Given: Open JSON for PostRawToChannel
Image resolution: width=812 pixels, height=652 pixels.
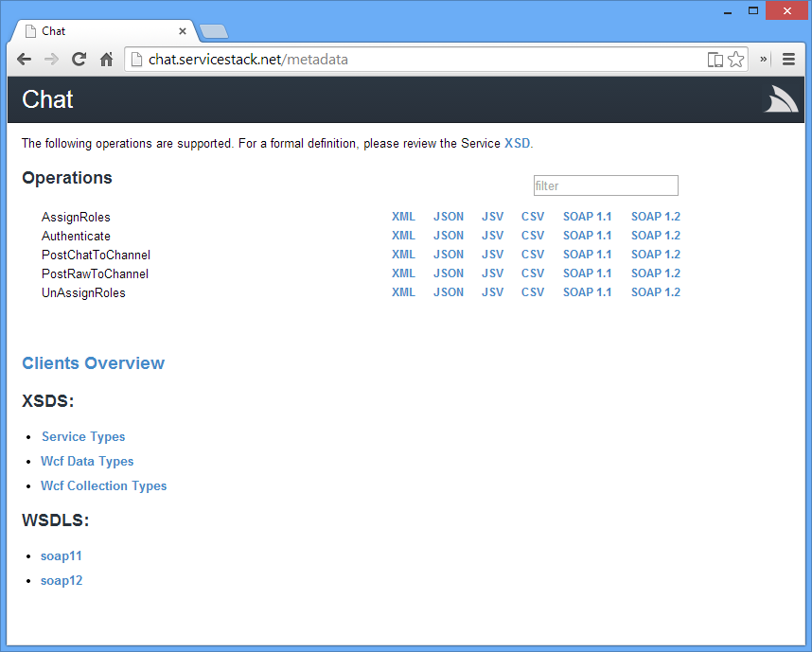Looking at the screenshot, I should pyautogui.click(x=449, y=273).
